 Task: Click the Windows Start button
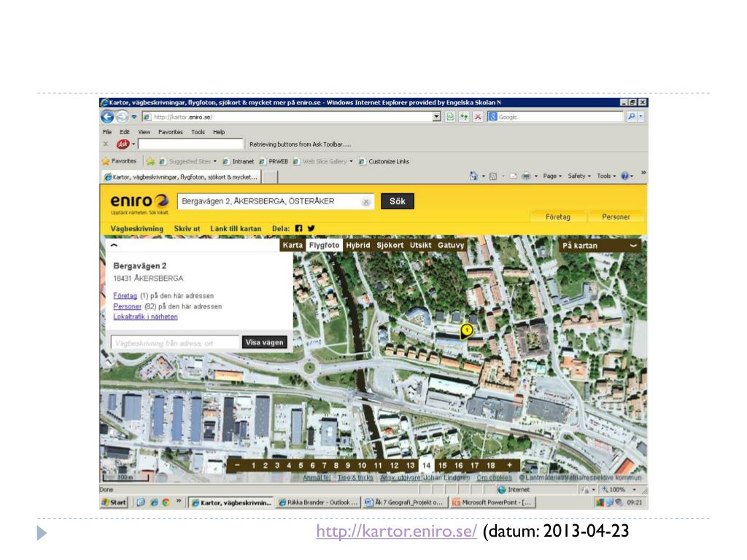114,502
